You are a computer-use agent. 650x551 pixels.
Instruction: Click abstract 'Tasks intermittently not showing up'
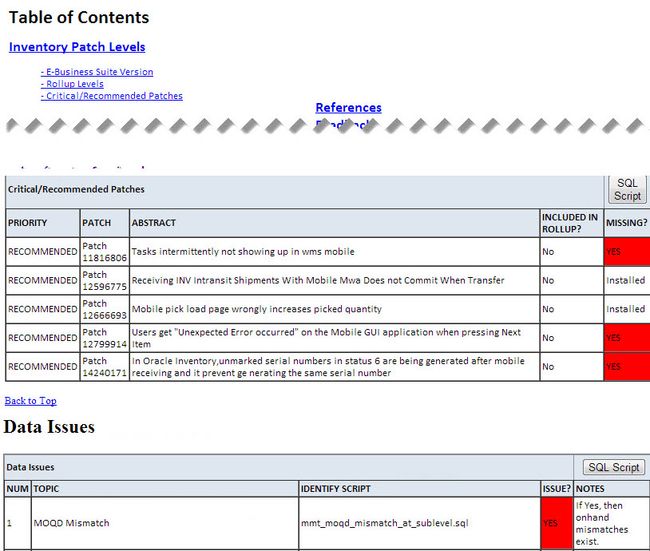[x=243, y=252]
